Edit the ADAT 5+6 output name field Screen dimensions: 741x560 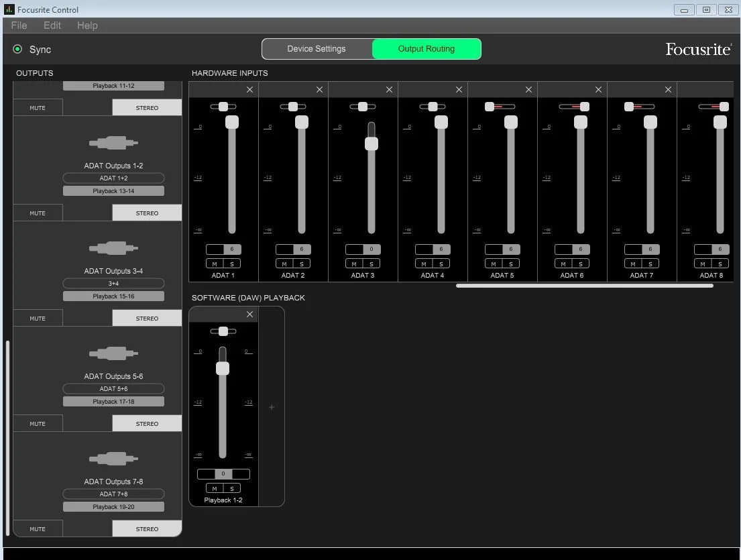(x=113, y=389)
